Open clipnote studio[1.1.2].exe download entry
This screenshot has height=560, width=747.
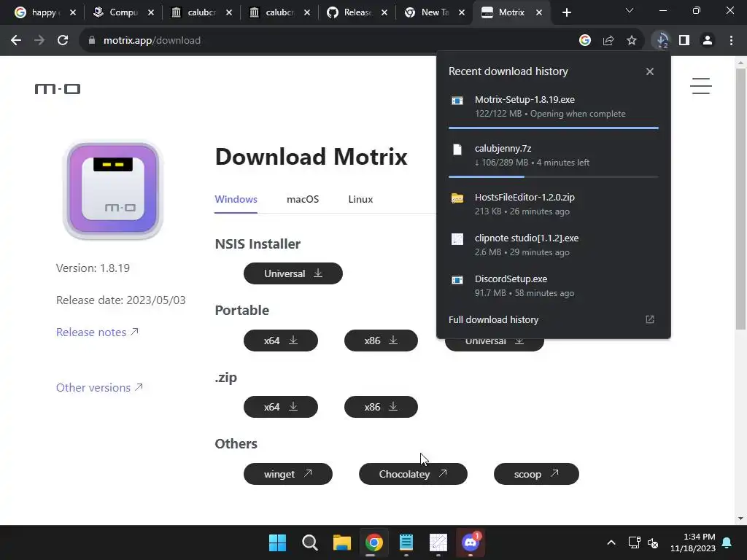click(x=553, y=245)
